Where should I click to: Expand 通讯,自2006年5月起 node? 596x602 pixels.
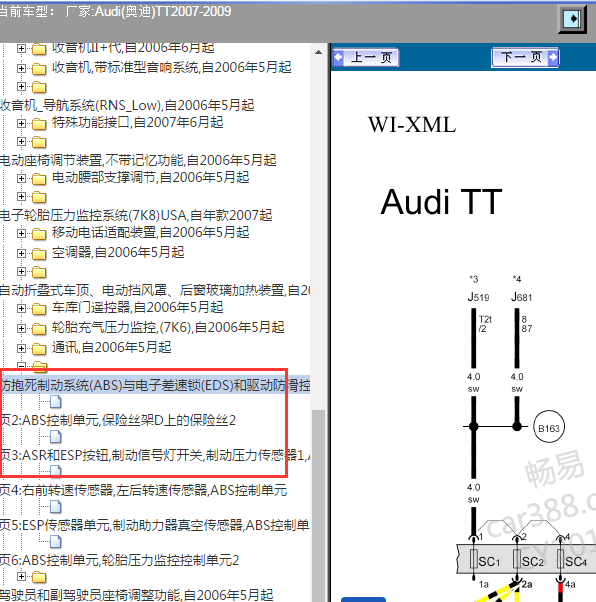pyautogui.click(x=22, y=348)
